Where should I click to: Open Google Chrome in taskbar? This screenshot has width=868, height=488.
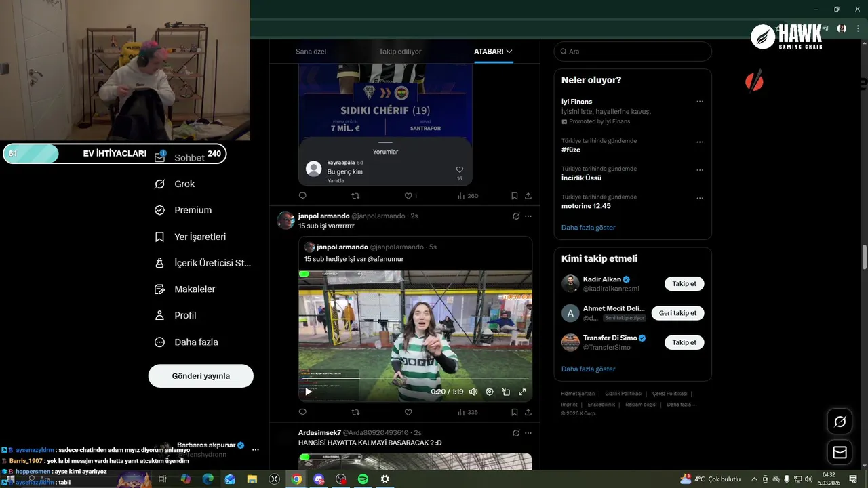[x=296, y=479]
